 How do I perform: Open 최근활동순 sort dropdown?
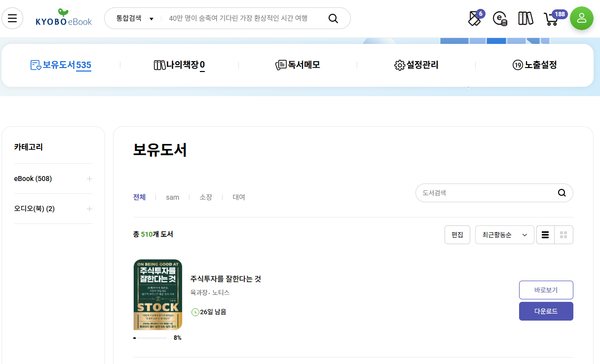click(505, 235)
